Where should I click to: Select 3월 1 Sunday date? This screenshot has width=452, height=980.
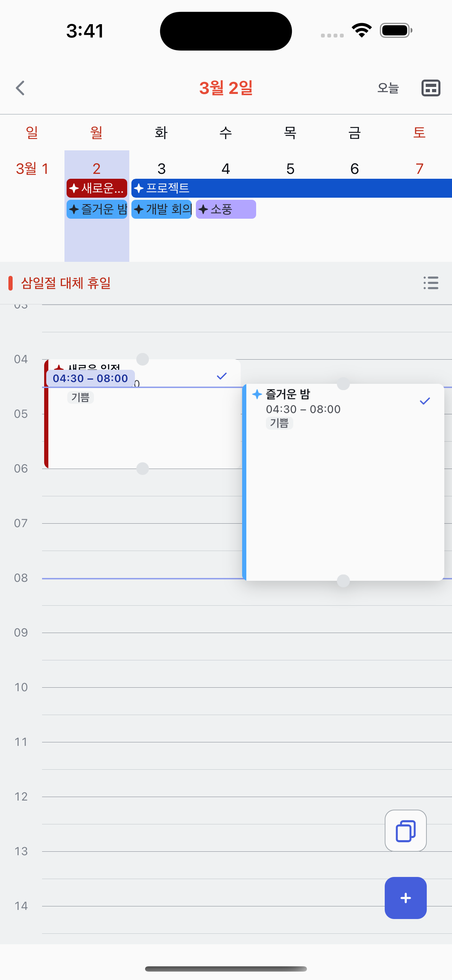(x=32, y=169)
